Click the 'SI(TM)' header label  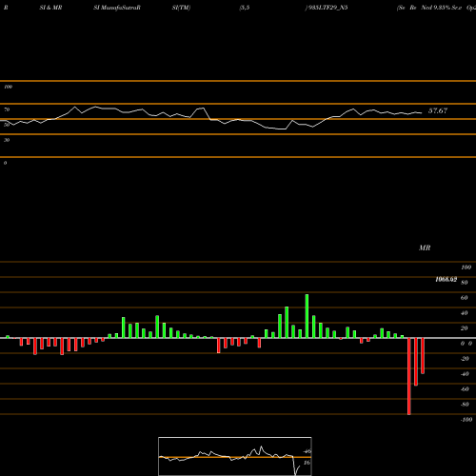point(181,8)
